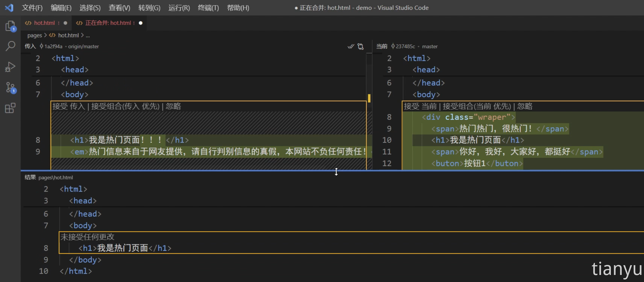Open Source Control view
The height and width of the screenshot is (282, 644).
pyautogui.click(x=10, y=87)
